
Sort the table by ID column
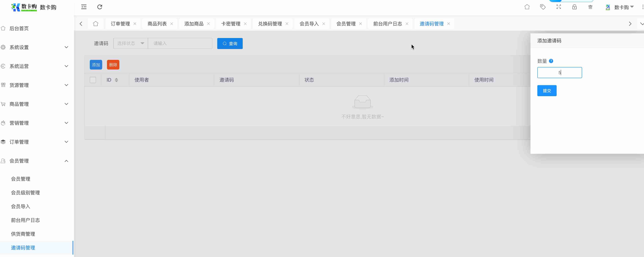click(x=116, y=80)
